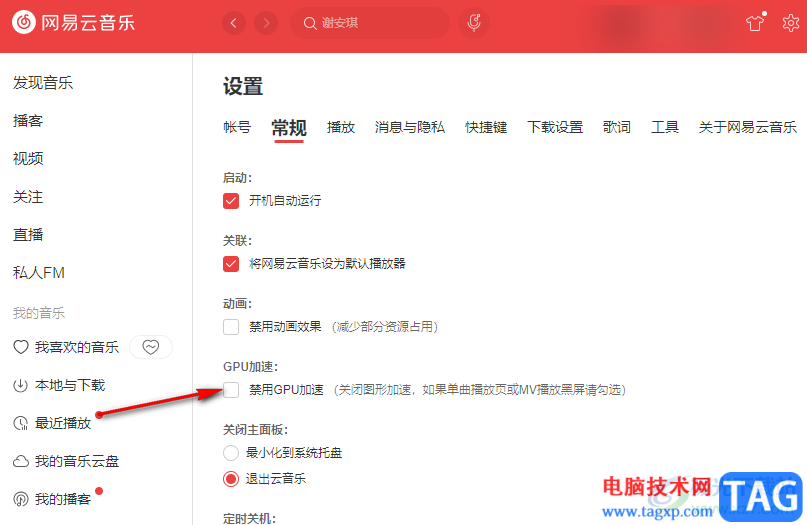Click the 我的音乐 section label
The height and width of the screenshot is (525, 807).
pyautogui.click(x=39, y=313)
